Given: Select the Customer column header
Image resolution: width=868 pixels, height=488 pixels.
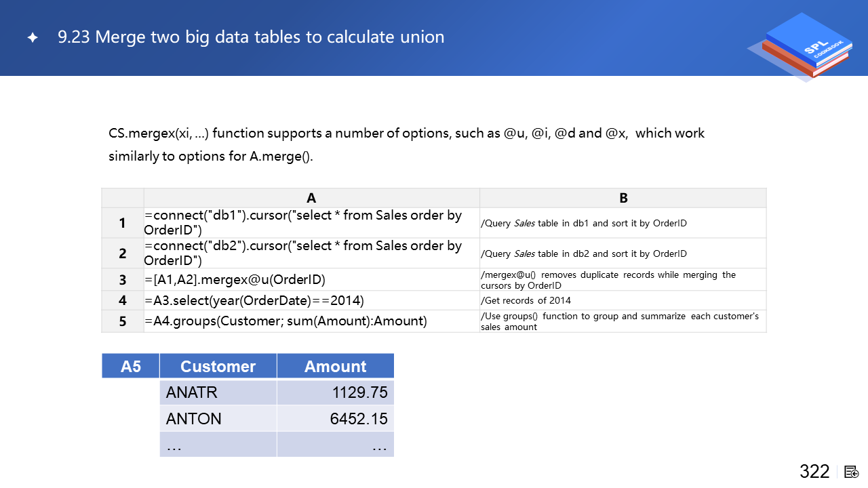Looking at the screenshot, I should 218,366.
